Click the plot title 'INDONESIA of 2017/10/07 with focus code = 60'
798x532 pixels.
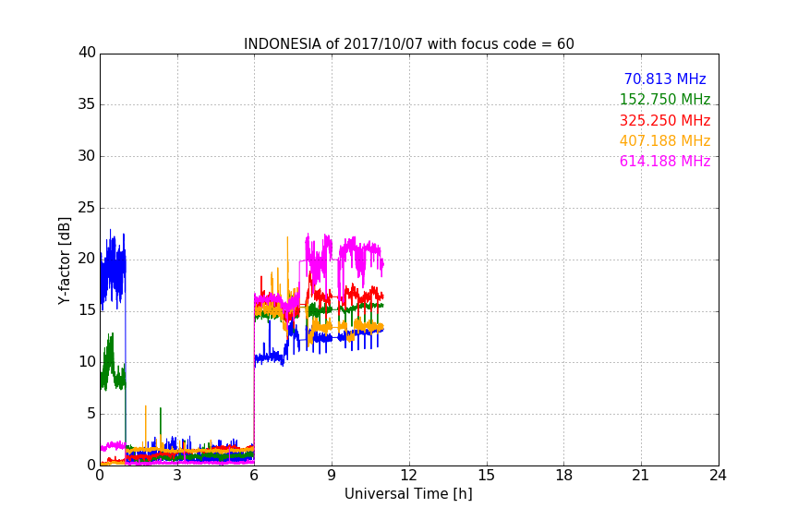point(408,44)
